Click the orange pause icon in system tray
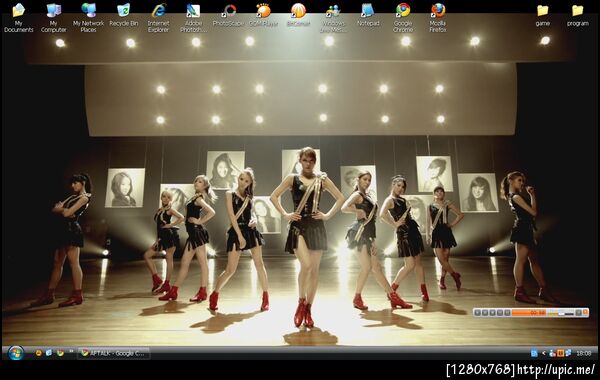This screenshot has height=380, width=600. 561,353
